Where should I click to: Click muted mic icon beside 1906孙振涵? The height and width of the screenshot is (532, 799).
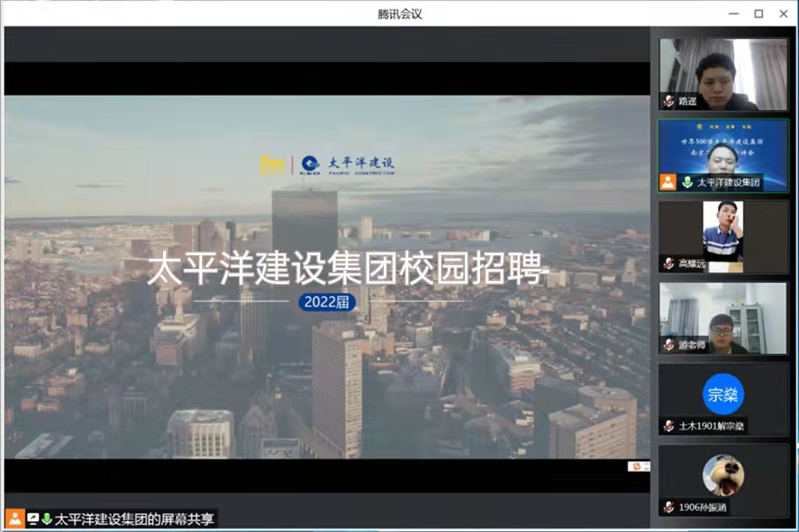pyautogui.click(x=669, y=507)
